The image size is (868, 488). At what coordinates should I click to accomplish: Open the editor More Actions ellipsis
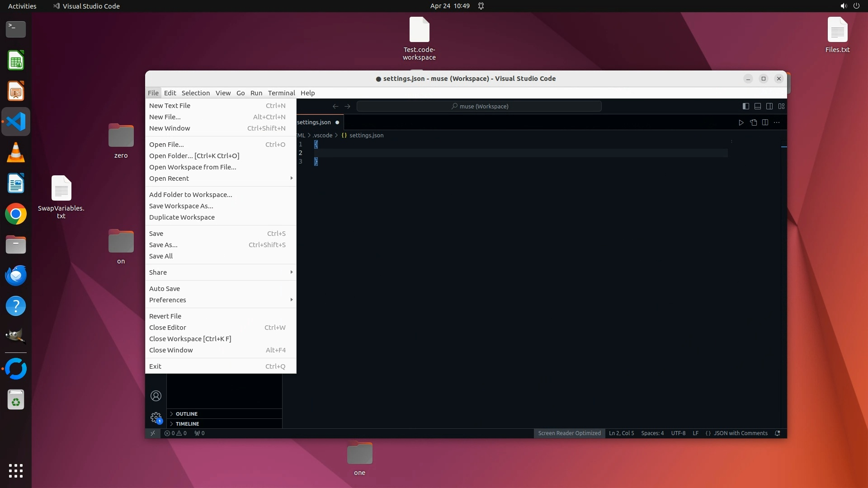(777, 122)
